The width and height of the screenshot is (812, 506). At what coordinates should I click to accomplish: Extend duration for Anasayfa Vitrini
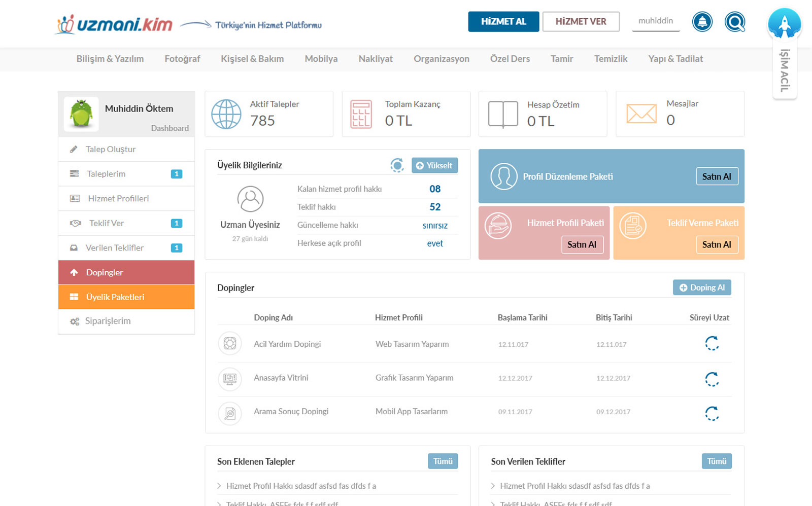point(712,379)
